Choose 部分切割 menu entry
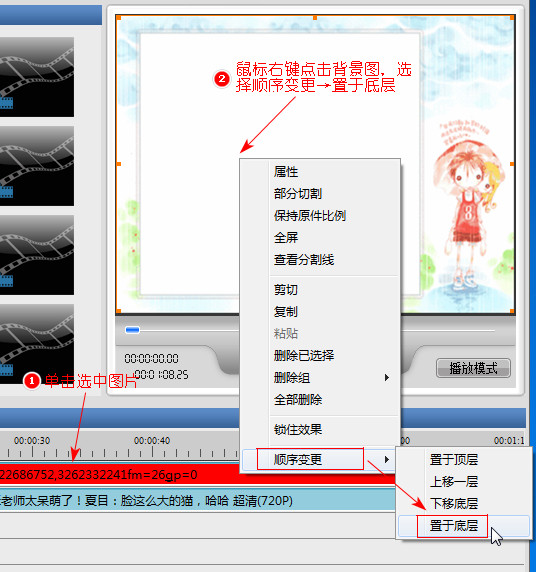This screenshot has height=572, width=536. coord(298,194)
